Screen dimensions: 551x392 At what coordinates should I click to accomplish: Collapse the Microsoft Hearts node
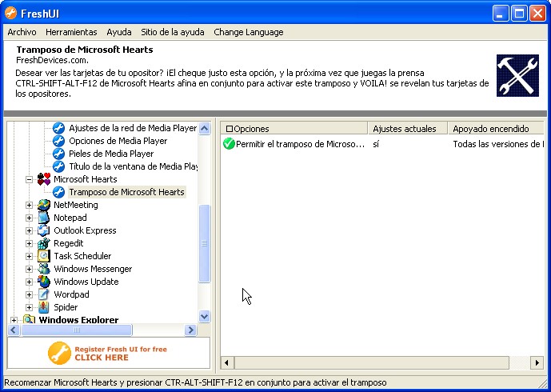[29, 179]
